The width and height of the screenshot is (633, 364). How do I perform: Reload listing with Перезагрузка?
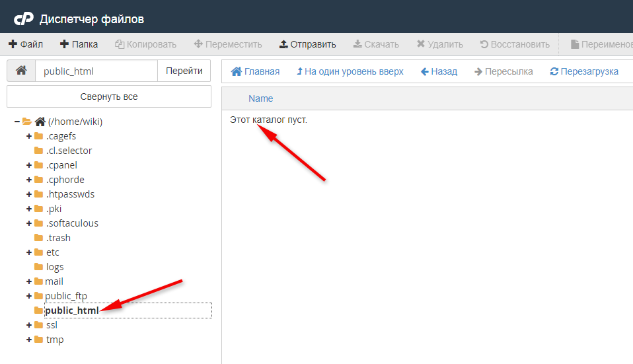(584, 71)
